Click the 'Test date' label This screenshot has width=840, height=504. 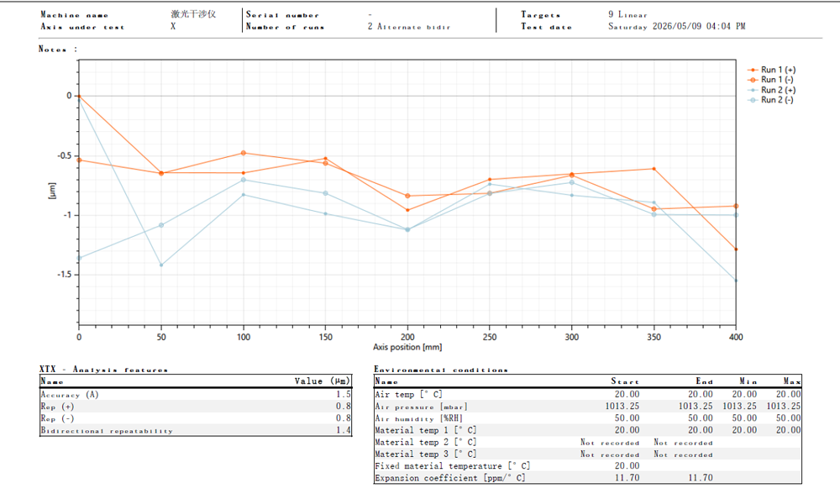[547, 26]
